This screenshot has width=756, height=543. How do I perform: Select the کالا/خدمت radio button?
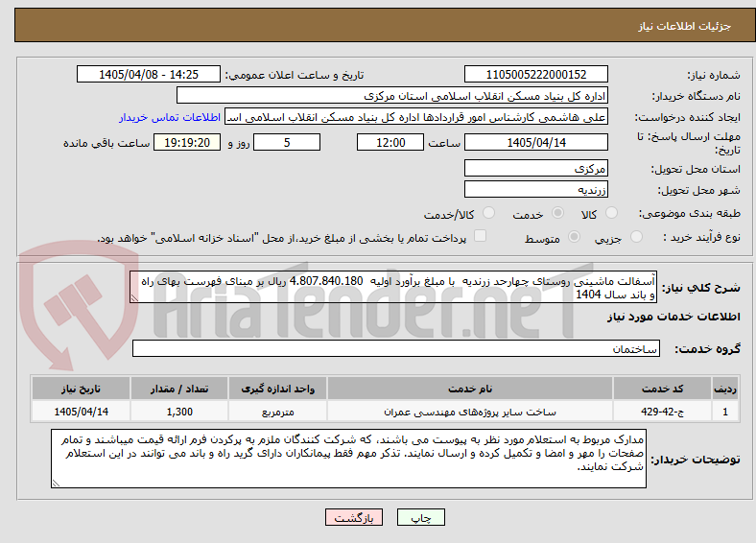click(x=488, y=213)
